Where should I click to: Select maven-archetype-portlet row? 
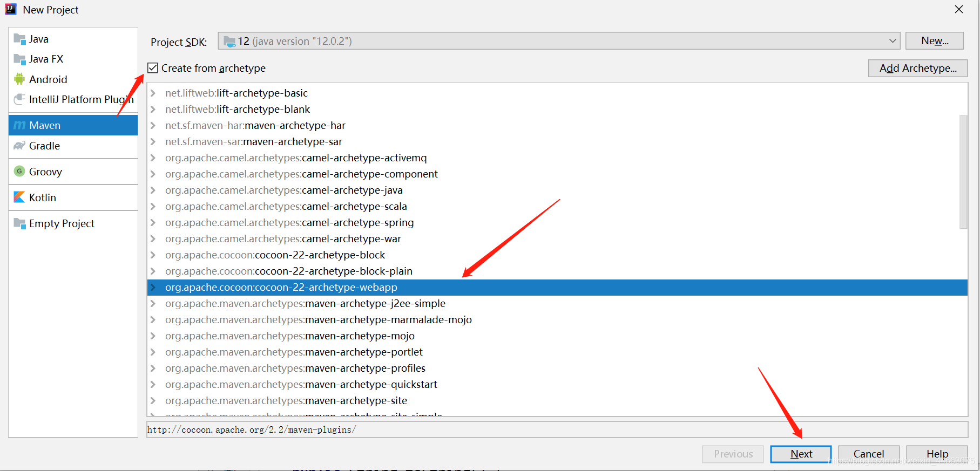pyautogui.click(x=557, y=352)
